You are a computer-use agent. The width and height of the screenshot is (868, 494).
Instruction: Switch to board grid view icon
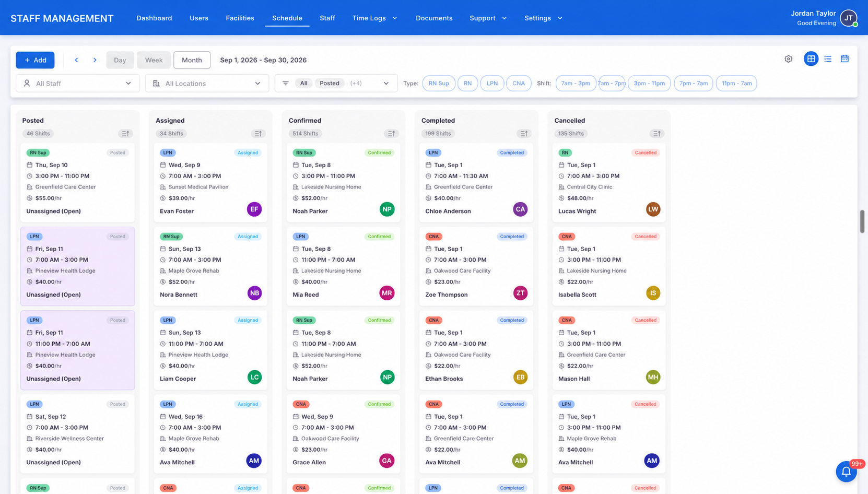pos(811,59)
